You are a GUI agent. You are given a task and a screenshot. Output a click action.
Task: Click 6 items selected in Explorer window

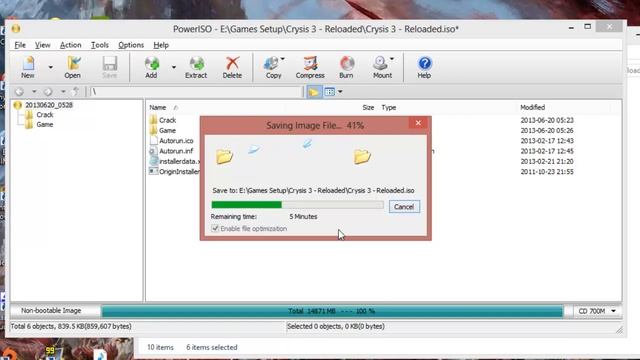pos(212,347)
